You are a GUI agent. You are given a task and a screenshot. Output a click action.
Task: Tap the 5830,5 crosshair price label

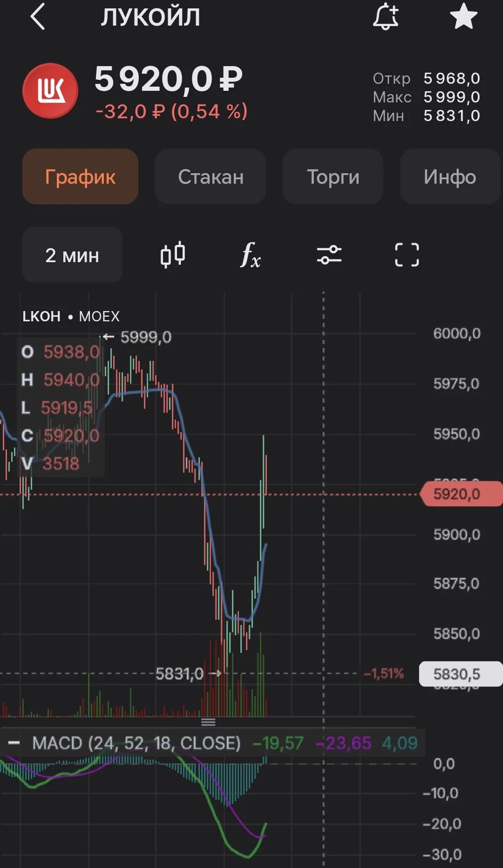point(461,674)
